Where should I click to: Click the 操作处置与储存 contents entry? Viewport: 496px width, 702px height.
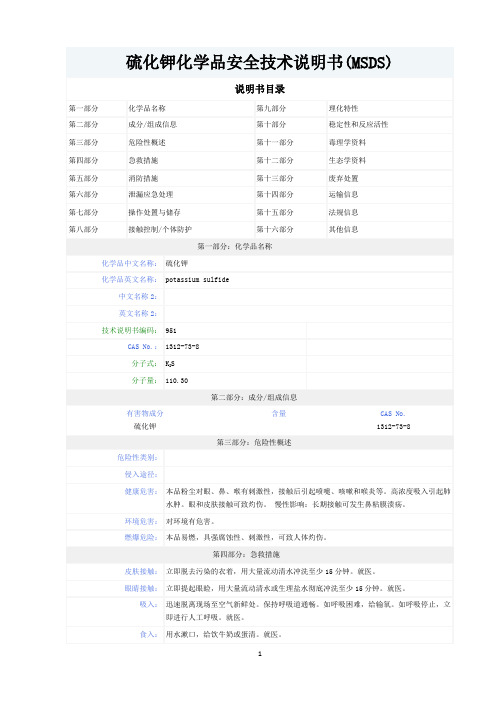[x=154, y=212]
